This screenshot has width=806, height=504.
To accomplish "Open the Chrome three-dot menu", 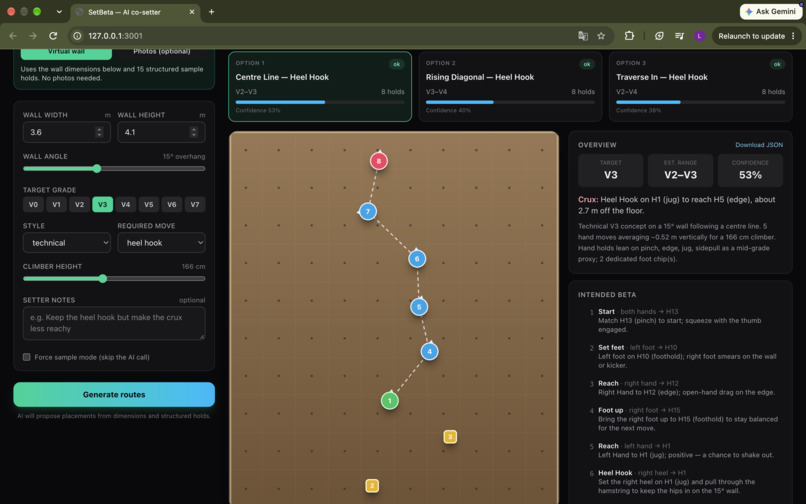I will (793, 36).
